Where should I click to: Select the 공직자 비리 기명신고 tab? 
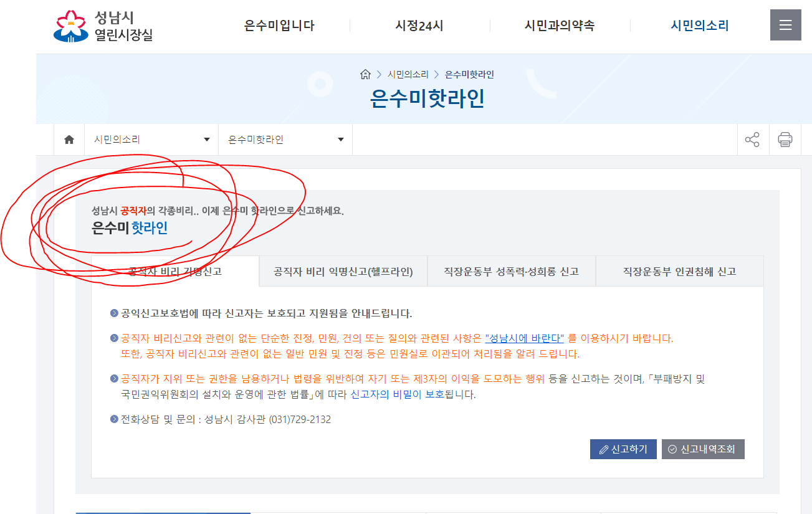[x=175, y=272]
